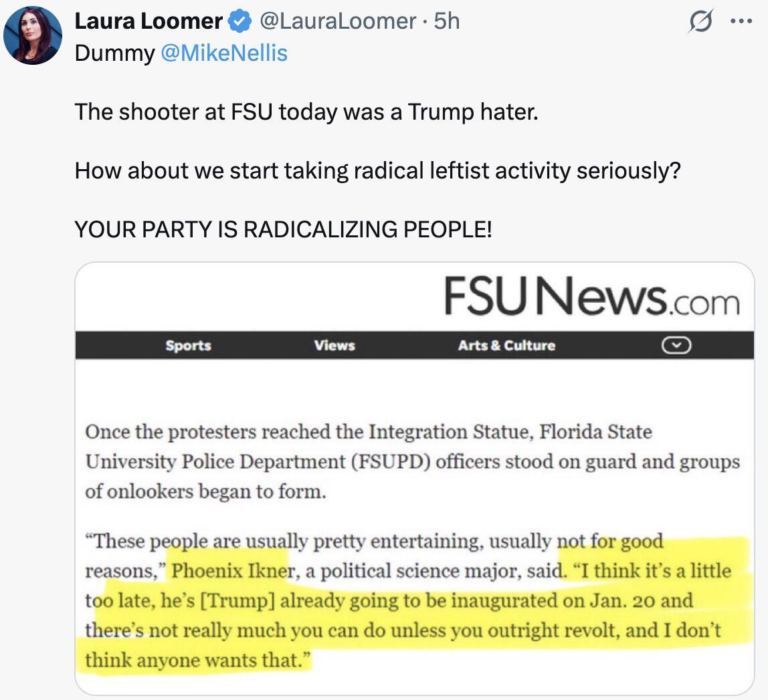Open the @LauraLoomer handle link

click(x=337, y=21)
